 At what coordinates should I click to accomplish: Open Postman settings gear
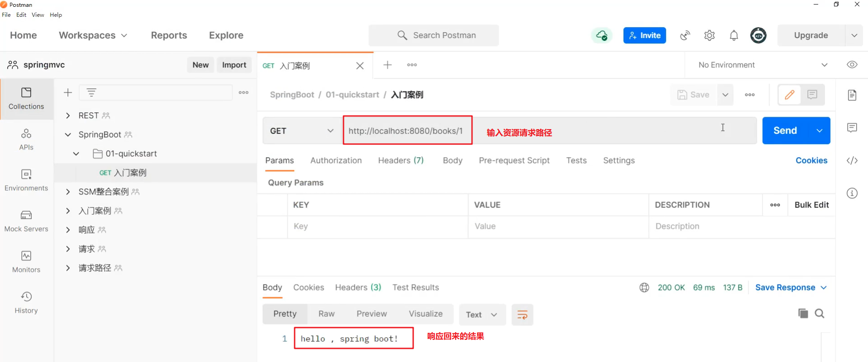pos(709,35)
